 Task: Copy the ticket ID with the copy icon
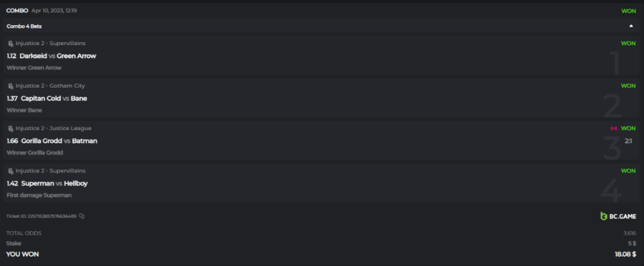click(82, 216)
